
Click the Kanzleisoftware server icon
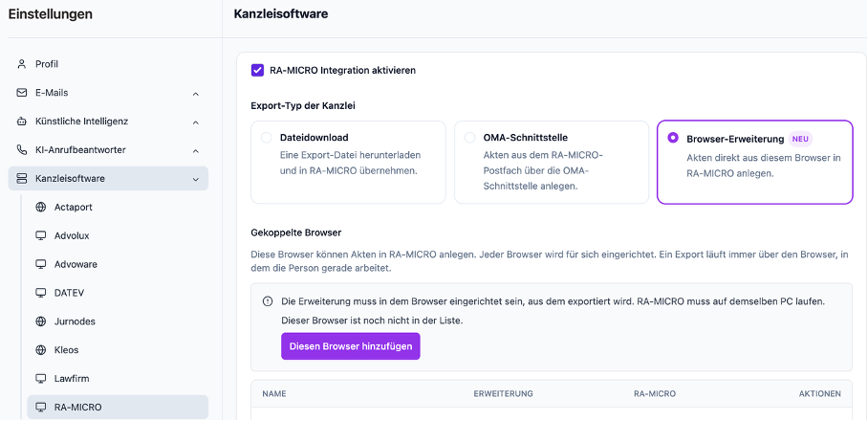pyautogui.click(x=22, y=178)
